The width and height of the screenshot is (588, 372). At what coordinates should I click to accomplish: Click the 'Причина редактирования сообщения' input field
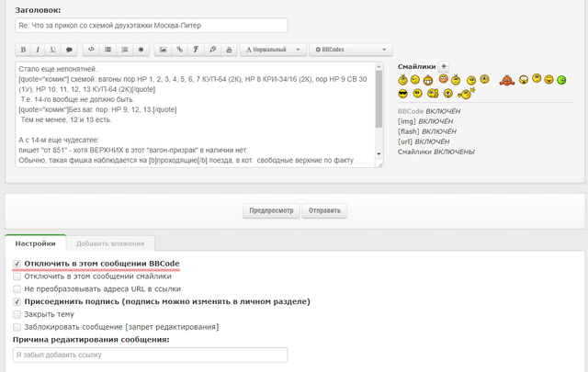(150, 355)
